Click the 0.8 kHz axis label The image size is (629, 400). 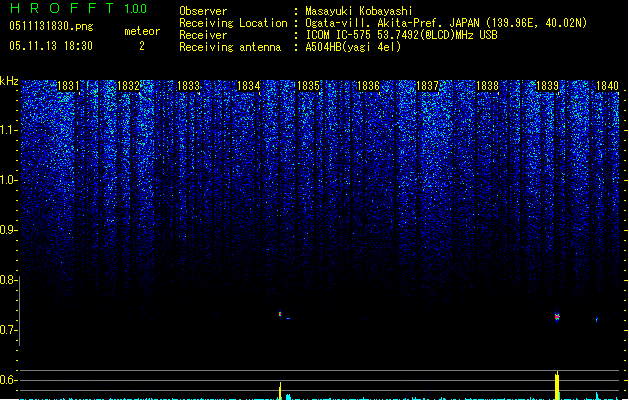pos(8,280)
